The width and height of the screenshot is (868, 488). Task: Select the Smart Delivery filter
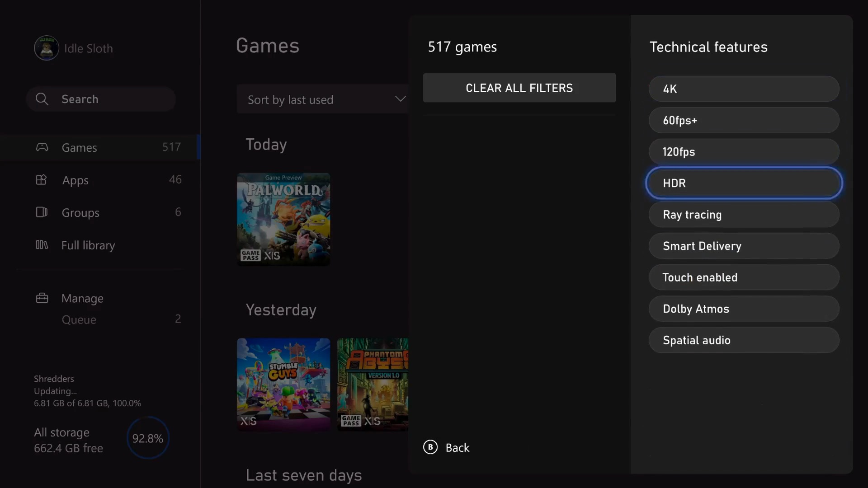coord(744,246)
